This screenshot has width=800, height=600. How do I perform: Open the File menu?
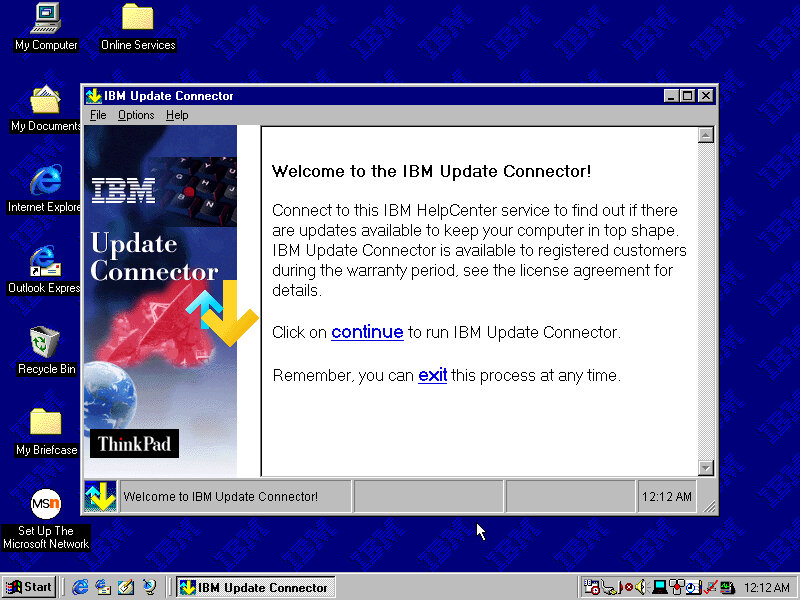click(98, 115)
